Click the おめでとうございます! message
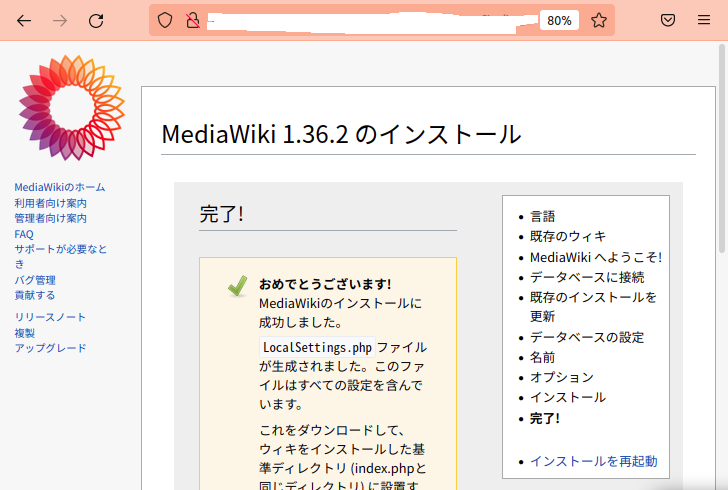728x490 pixels. coord(325,284)
